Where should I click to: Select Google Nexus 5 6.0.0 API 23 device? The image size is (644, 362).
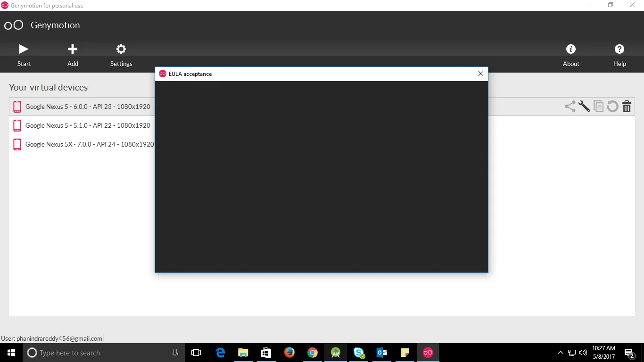[x=322, y=107]
